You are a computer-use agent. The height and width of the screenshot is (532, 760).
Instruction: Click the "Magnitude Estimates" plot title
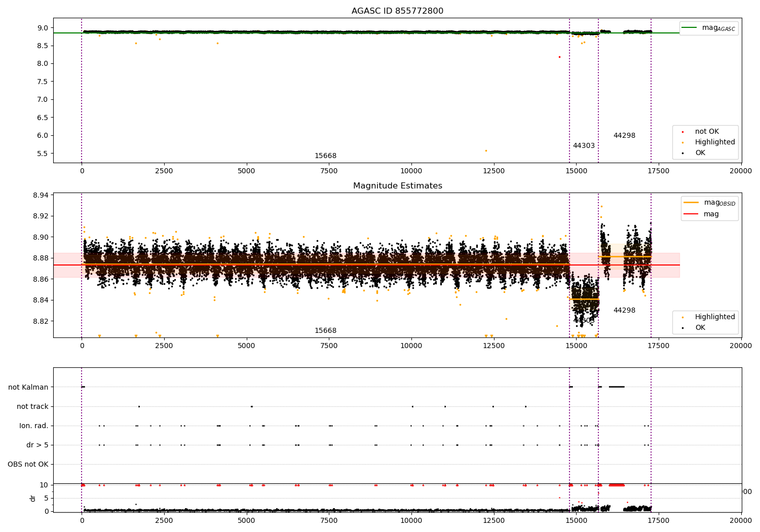[397, 186]
